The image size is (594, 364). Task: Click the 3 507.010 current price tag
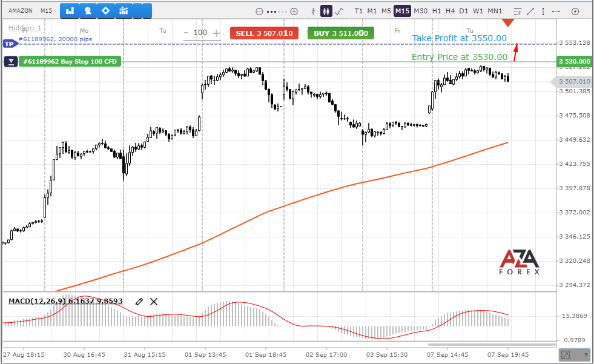(573, 81)
